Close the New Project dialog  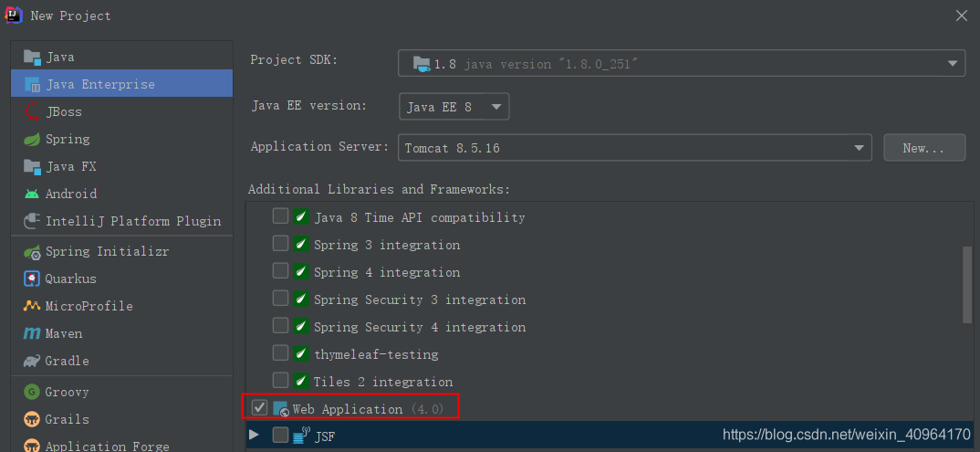click(961, 16)
